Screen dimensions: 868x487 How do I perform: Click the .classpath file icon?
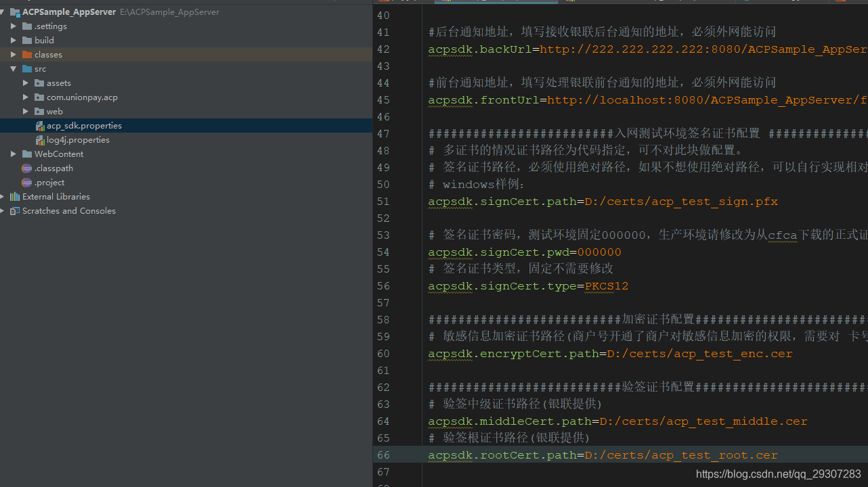click(27, 168)
